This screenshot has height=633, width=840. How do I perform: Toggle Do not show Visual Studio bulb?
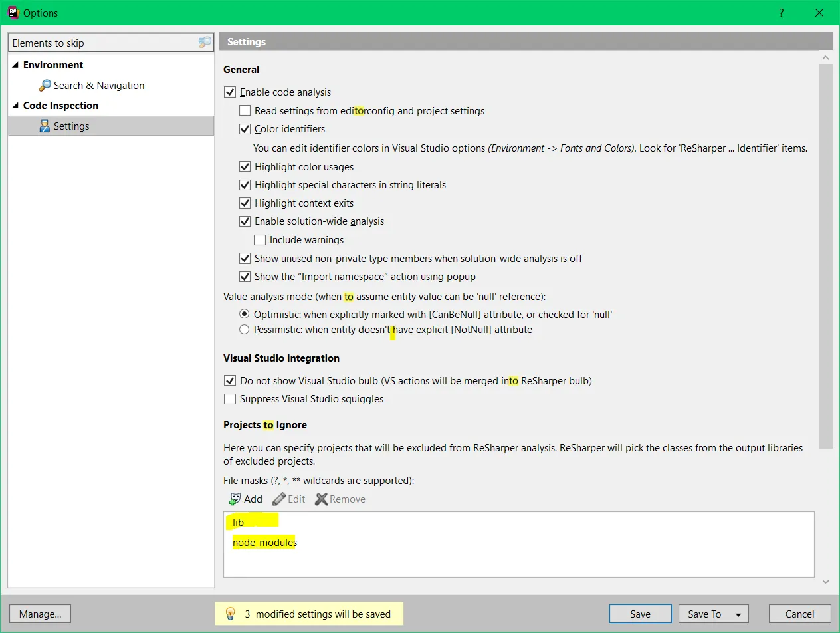(230, 381)
